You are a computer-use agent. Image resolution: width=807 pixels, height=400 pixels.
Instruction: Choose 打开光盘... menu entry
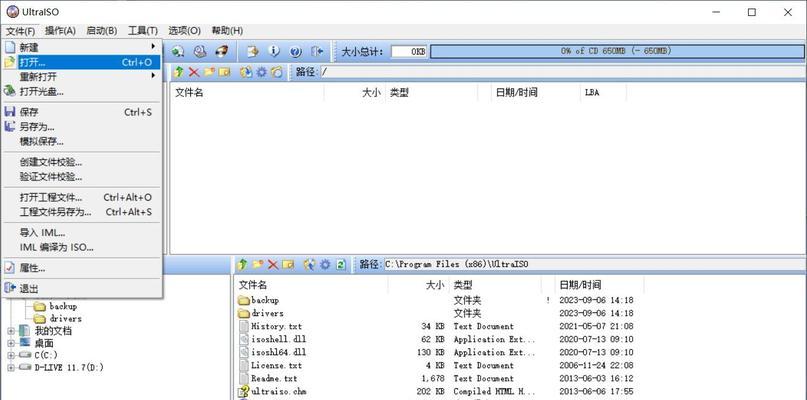tap(82, 92)
